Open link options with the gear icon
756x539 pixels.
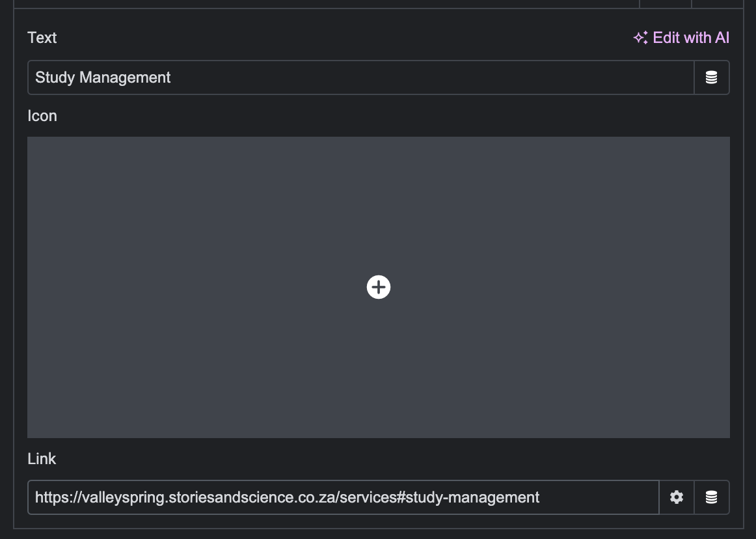[677, 497]
